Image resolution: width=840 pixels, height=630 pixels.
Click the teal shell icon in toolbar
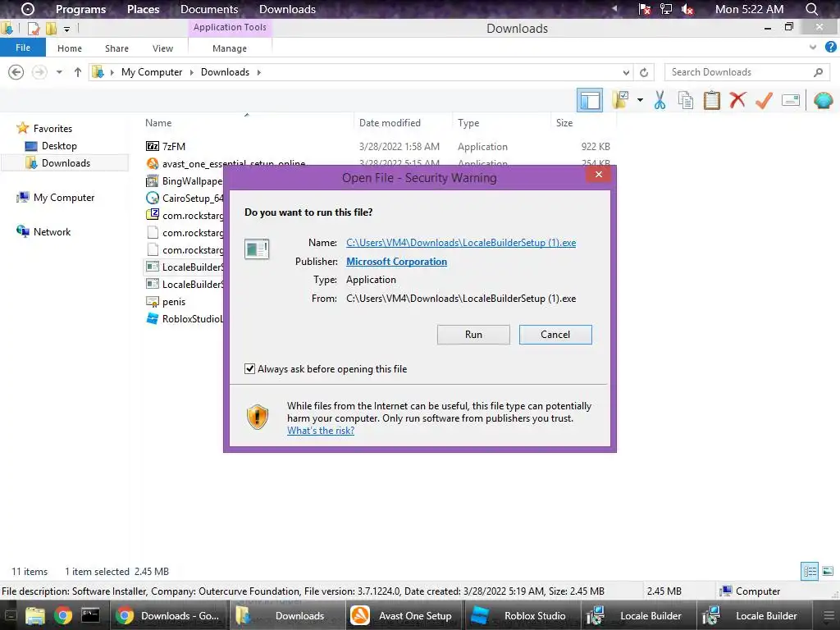click(x=823, y=100)
